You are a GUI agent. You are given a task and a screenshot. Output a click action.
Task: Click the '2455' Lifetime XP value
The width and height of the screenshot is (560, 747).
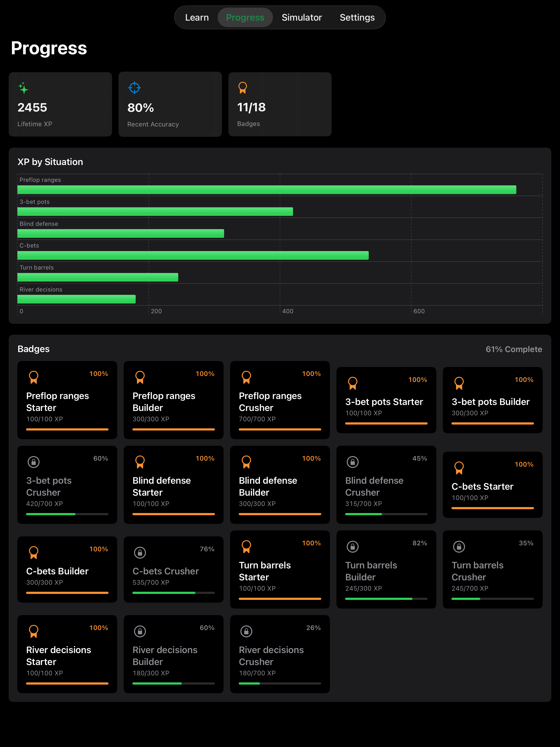[x=32, y=107]
